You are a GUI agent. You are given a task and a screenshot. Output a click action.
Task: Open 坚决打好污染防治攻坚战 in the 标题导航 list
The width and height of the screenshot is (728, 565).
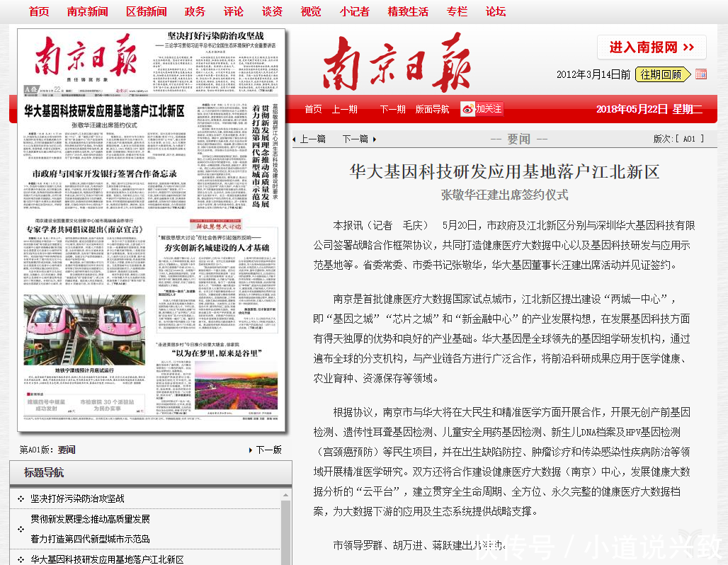(77, 498)
